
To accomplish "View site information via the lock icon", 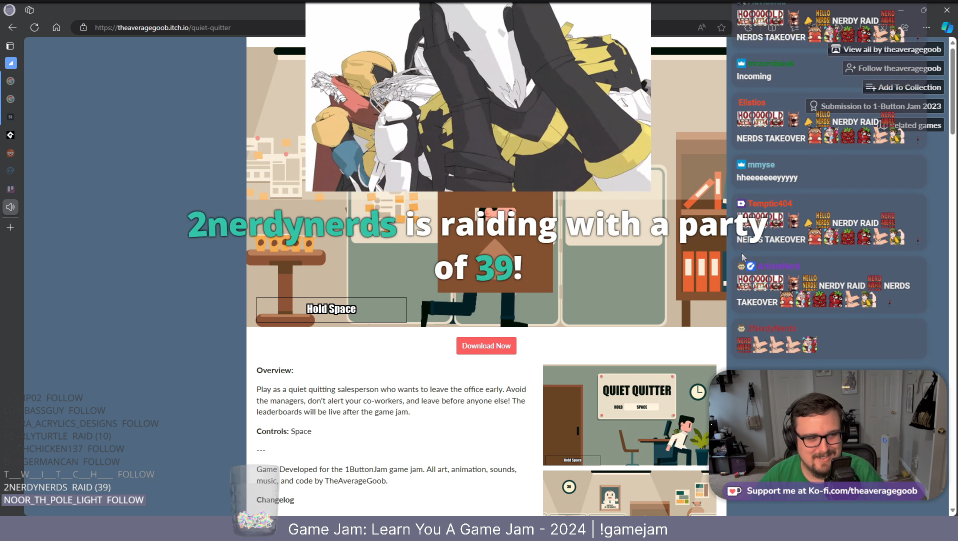I will pyautogui.click(x=84, y=28).
